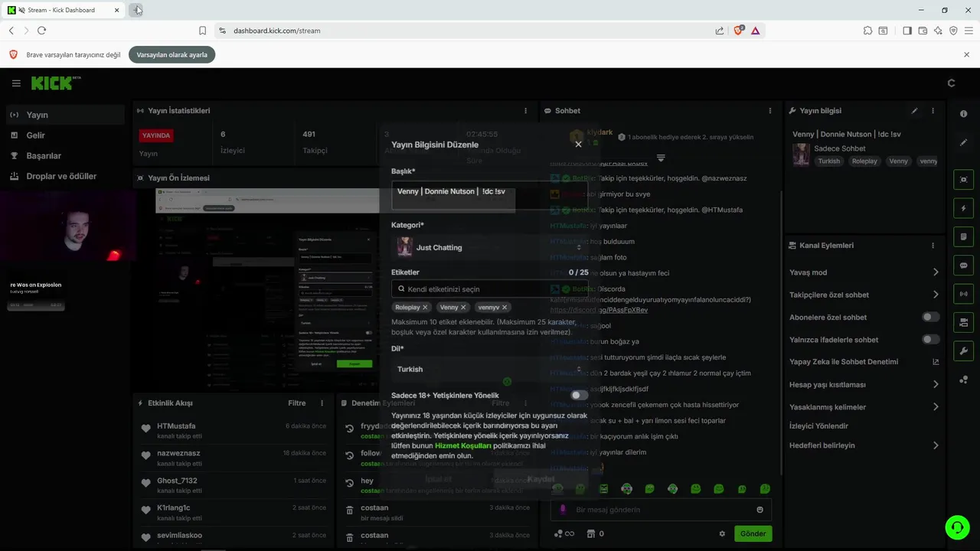Screen dimensions: 980x551
Task: Toggle Yalnızca ifadelerle sohbet switch
Action: [x=931, y=340]
